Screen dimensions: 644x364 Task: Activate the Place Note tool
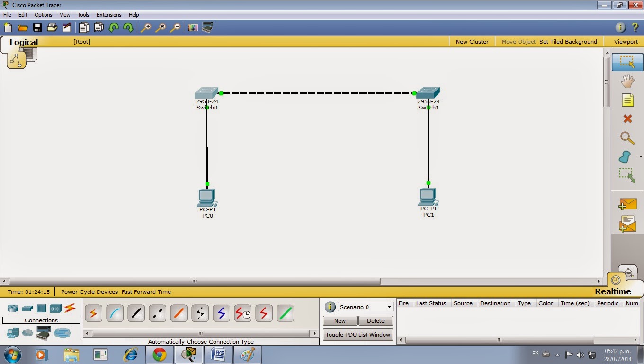(x=627, y=100)
